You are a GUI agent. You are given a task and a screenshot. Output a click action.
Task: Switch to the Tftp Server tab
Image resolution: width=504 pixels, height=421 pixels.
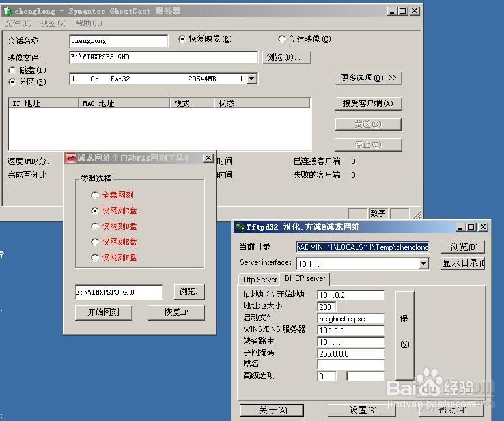pos(259,280)
